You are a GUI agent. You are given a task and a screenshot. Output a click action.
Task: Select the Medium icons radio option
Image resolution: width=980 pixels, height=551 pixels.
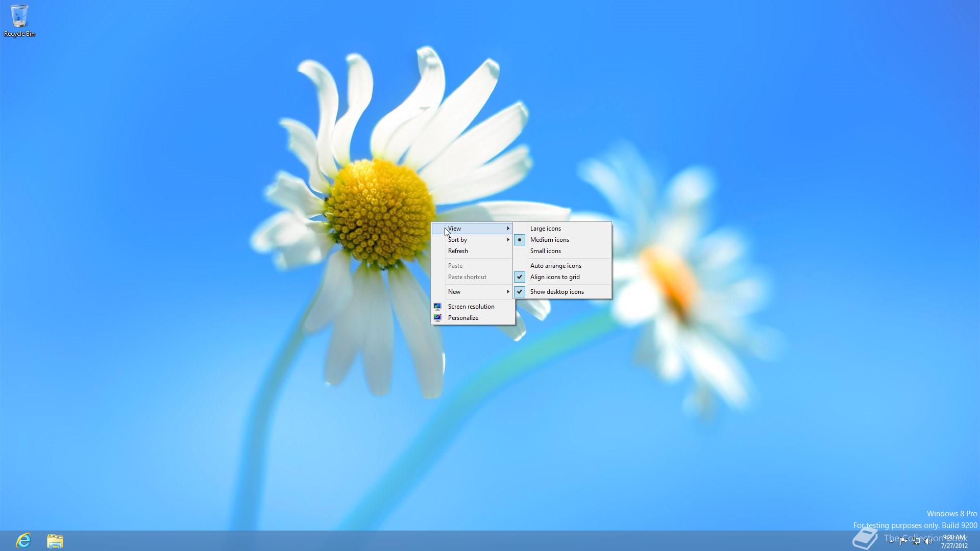coord(549,240)
